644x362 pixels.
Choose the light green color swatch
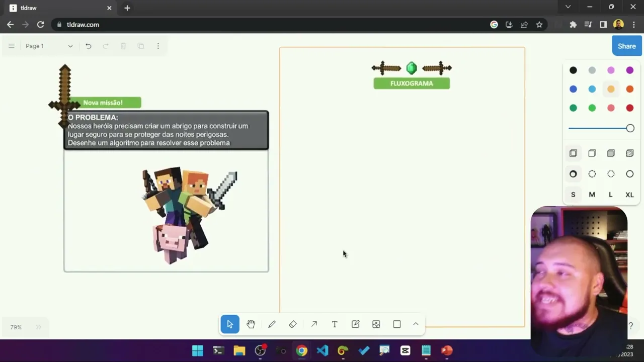pos(592,108)
